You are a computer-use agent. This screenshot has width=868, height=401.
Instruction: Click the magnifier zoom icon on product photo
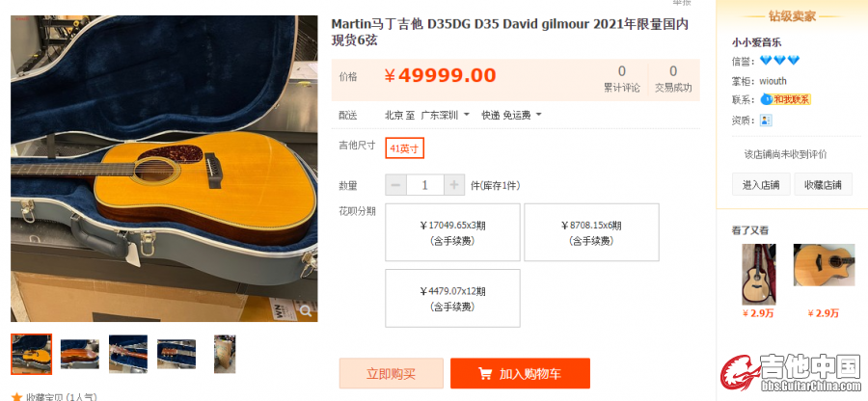(306, 310)
